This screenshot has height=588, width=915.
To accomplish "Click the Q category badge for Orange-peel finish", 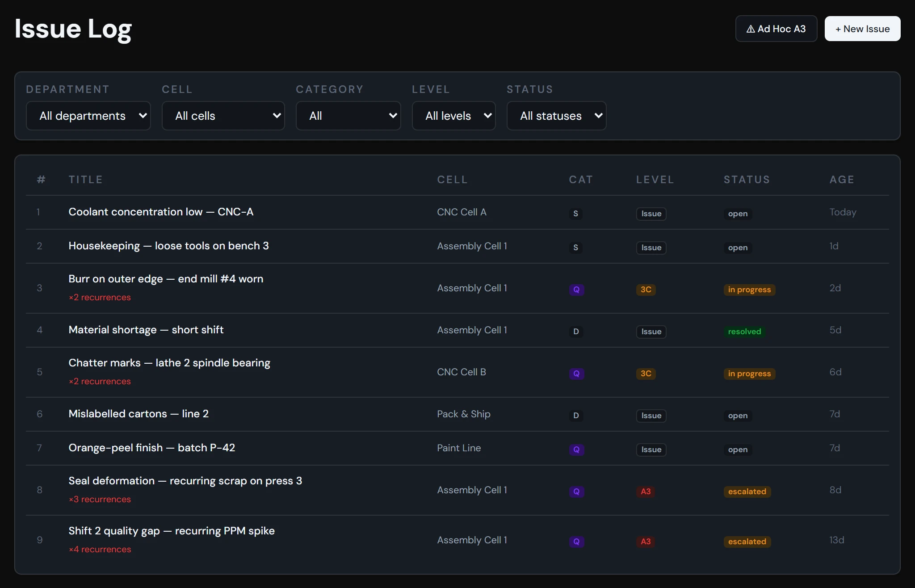I will click(576, 449).
